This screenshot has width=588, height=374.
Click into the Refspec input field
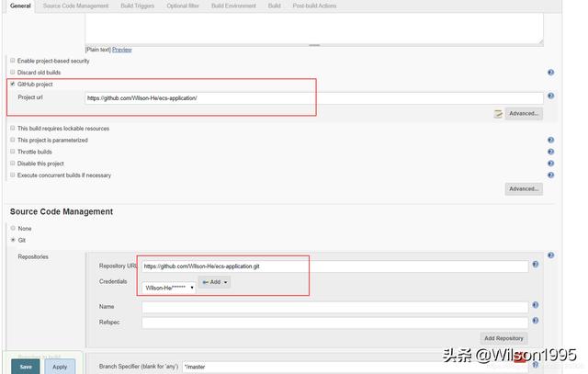(334, 323)
